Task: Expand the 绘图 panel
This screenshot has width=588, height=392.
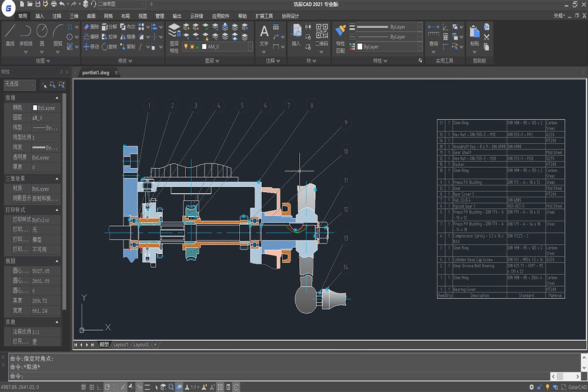Action: pyautogui.click(x=42, y=61)
